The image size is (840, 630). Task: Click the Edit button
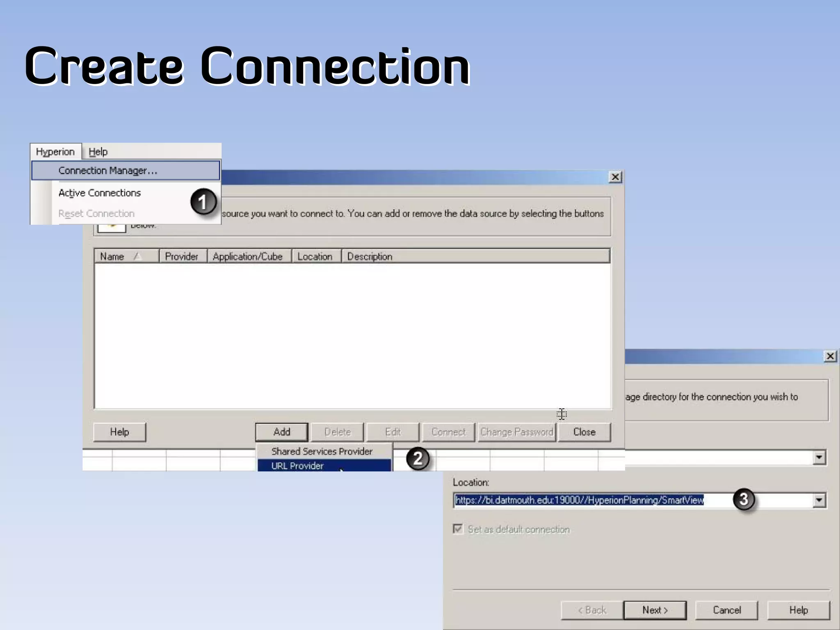393,432
